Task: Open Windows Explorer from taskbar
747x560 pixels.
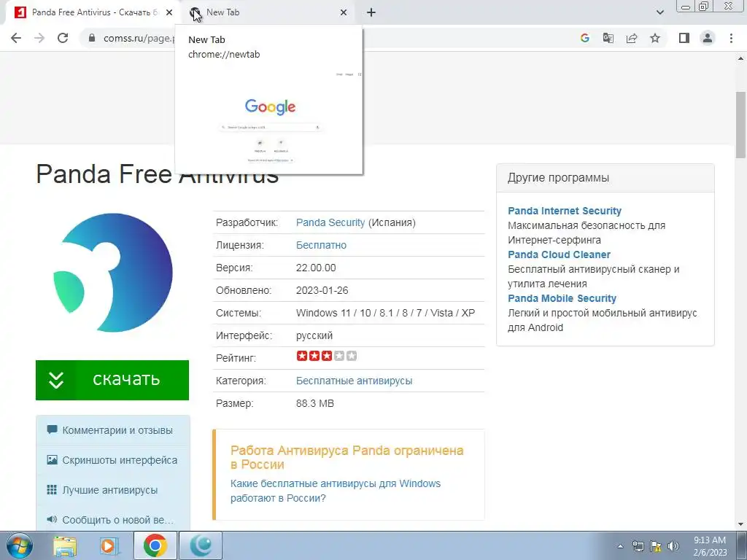Action: (65, 545)
